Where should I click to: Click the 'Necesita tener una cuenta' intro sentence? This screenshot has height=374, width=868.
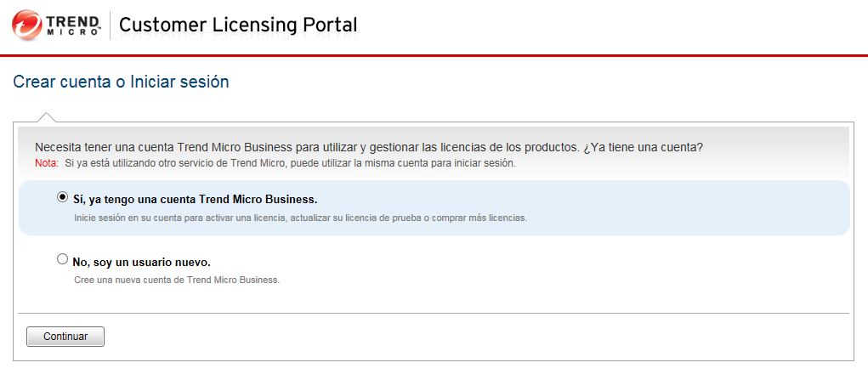click(306, 148)
